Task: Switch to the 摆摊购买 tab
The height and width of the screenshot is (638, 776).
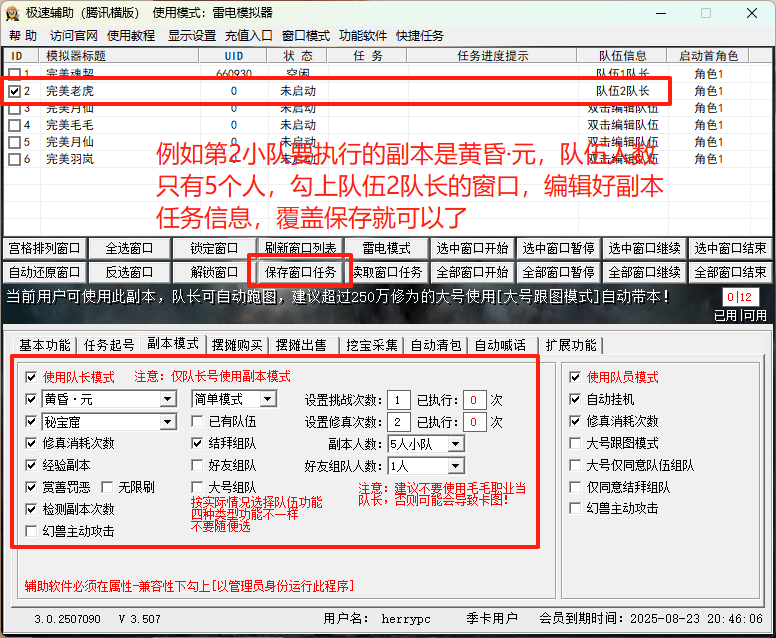Action: [x=237, y=345]
